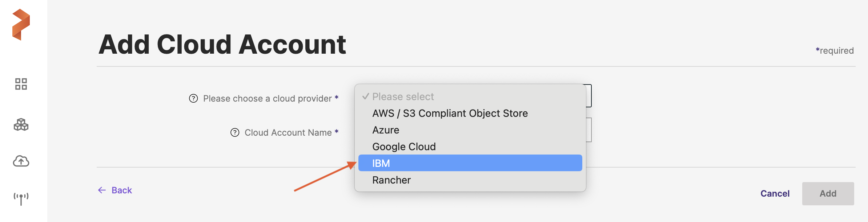
Task: Click the cloud upload backup icon
Action: coord(21,161)
